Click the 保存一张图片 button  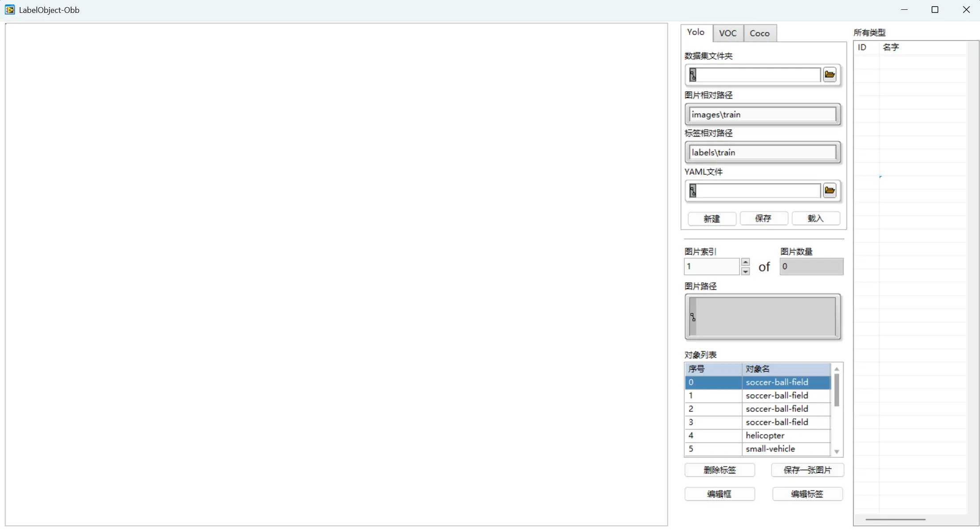807,470
